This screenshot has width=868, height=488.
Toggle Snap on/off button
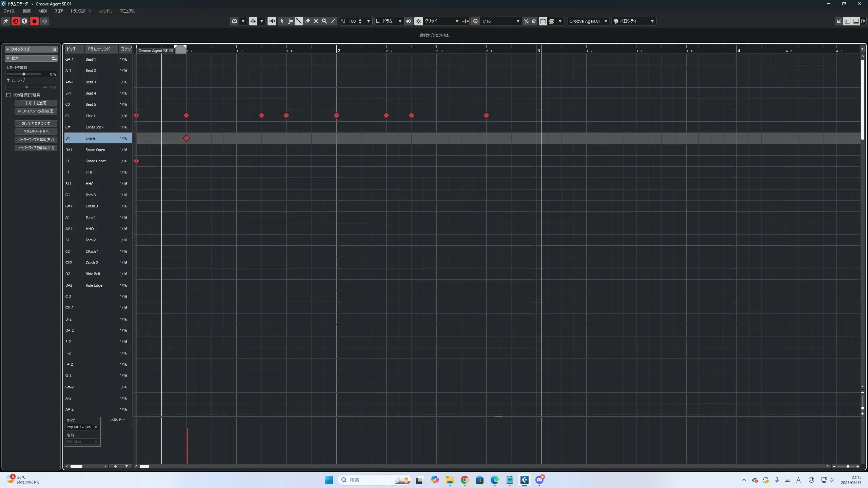[418, 21]
